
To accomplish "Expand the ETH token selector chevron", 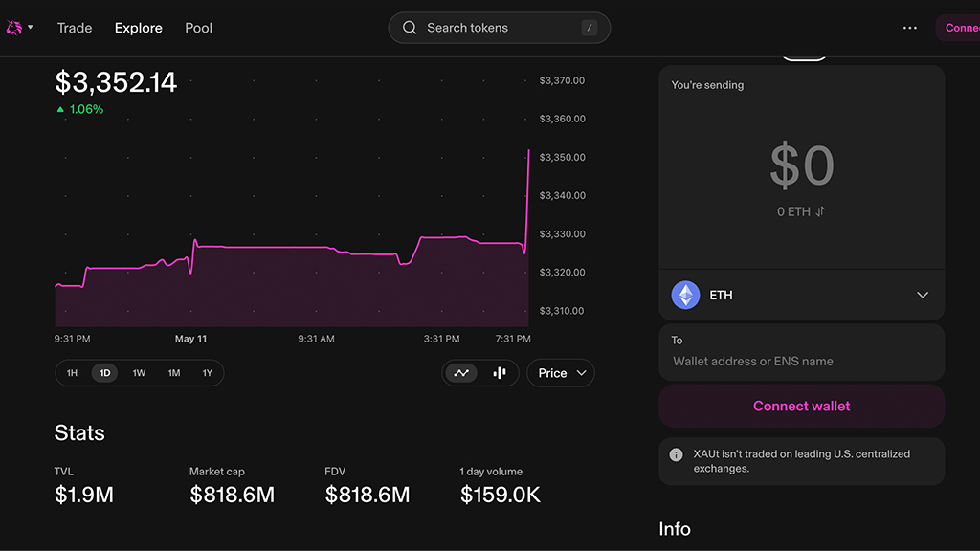I will pyautogui.click(x=923, y=295).
